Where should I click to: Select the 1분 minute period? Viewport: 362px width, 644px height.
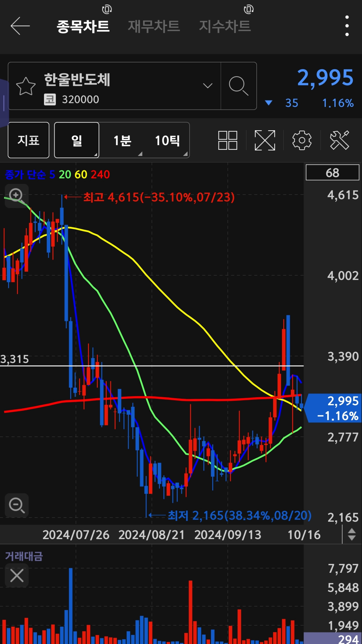point(122,141)
